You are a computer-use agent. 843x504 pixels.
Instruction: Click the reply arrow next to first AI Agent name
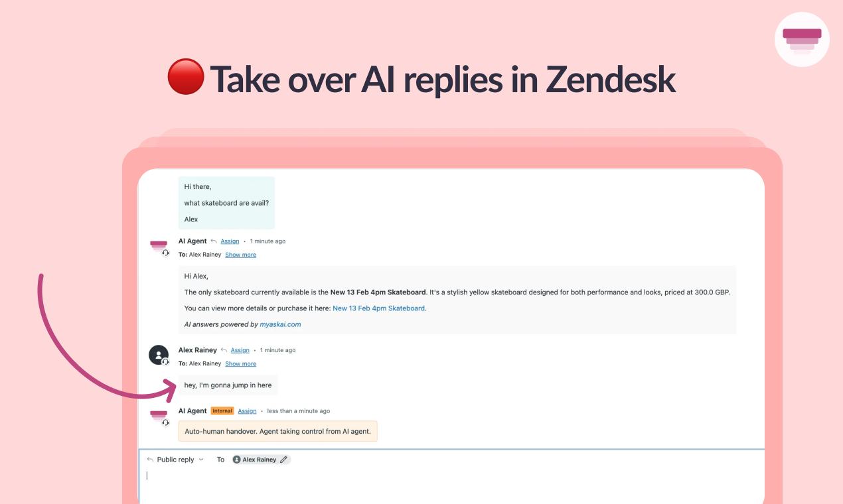click(214, 241)
